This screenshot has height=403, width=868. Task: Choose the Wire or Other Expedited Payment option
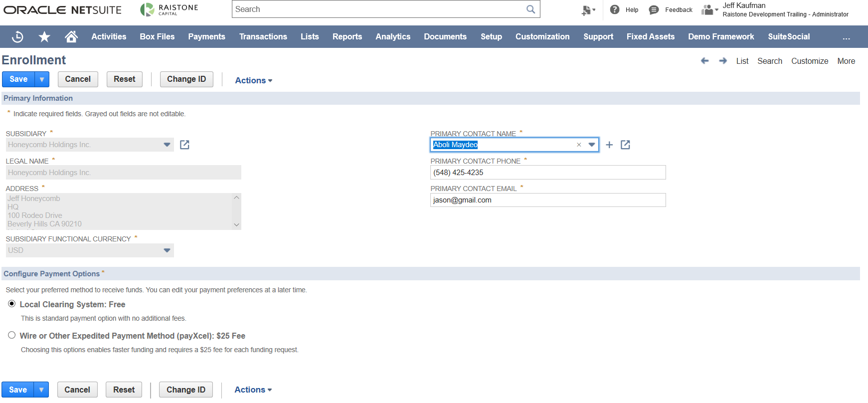pyautogui.click(x=12, y=335)
